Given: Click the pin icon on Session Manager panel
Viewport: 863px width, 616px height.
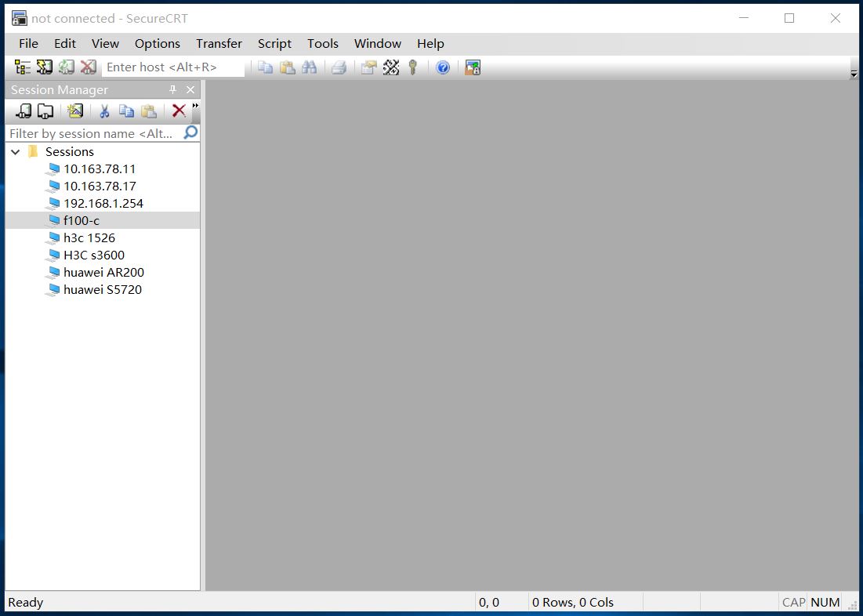Looking at the screenshot, I should click(172, 89).
